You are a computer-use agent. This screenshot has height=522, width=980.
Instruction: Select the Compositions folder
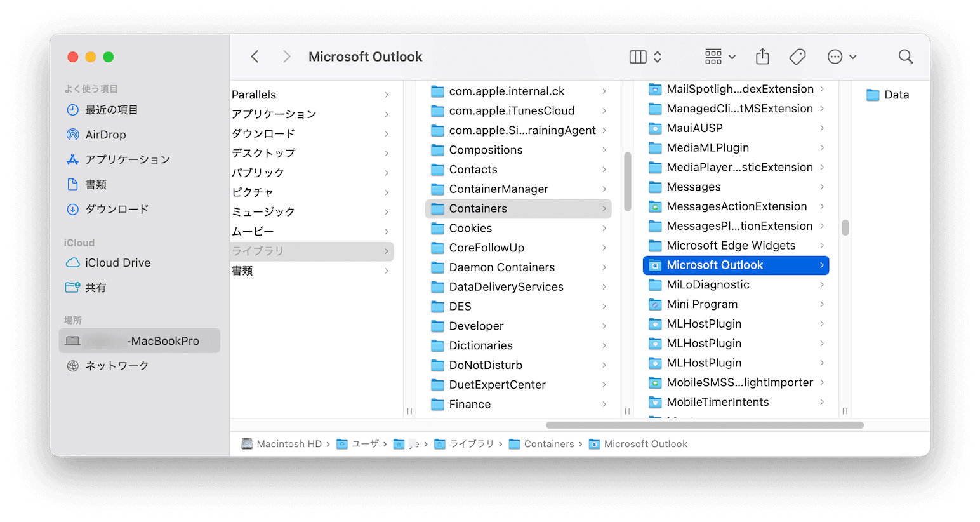pos(519,150)
